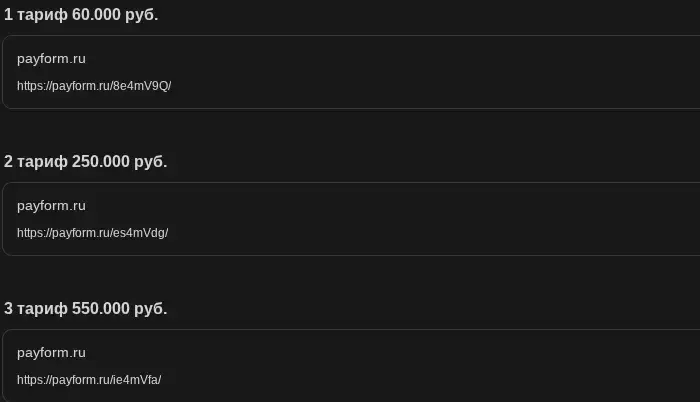Open the https://payform.ru/ie4mVfa/ payment link
700x402 pixels.
[89, 380]
